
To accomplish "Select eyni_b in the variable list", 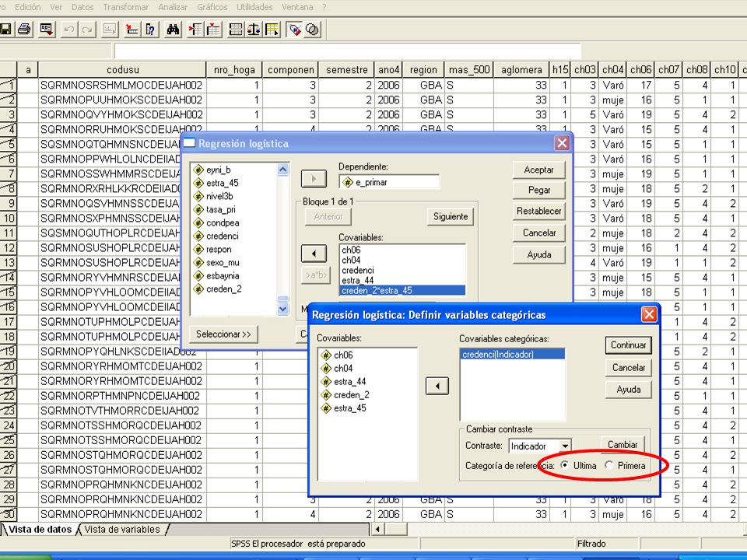I will point(218,170).
